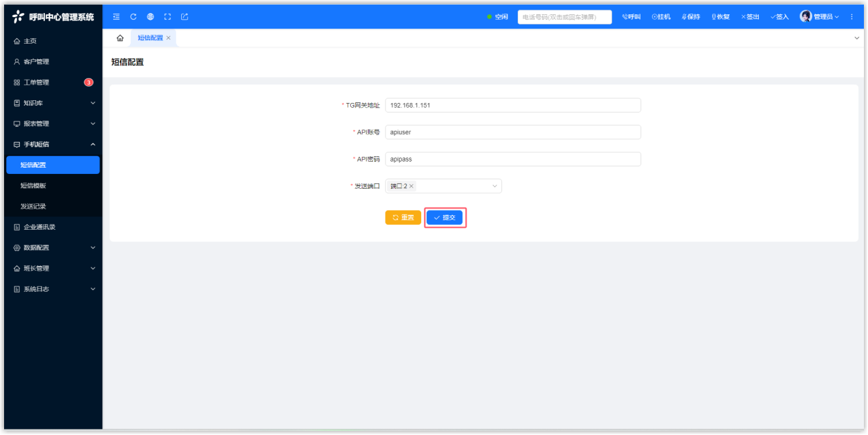Open 短信模板 in the sidebar
Viewport: 868px width, 435px height.
[34, 185]
